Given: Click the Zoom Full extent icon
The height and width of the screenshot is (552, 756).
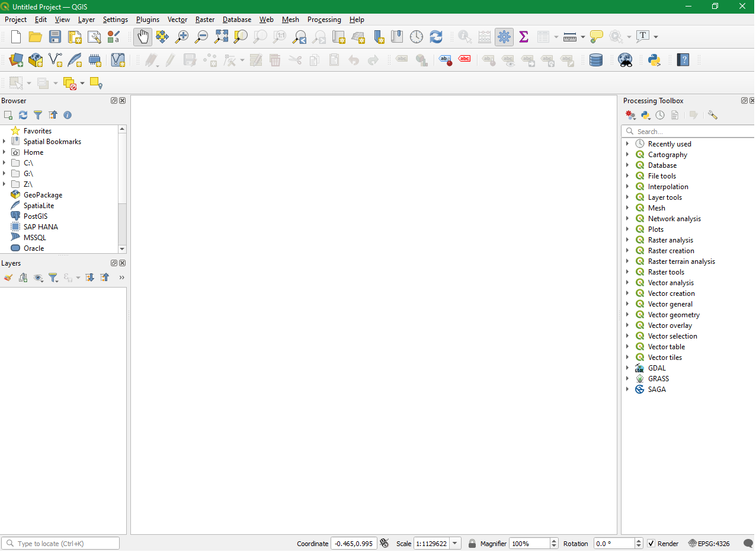Looking at the screenshot, I should click(221, 37).
